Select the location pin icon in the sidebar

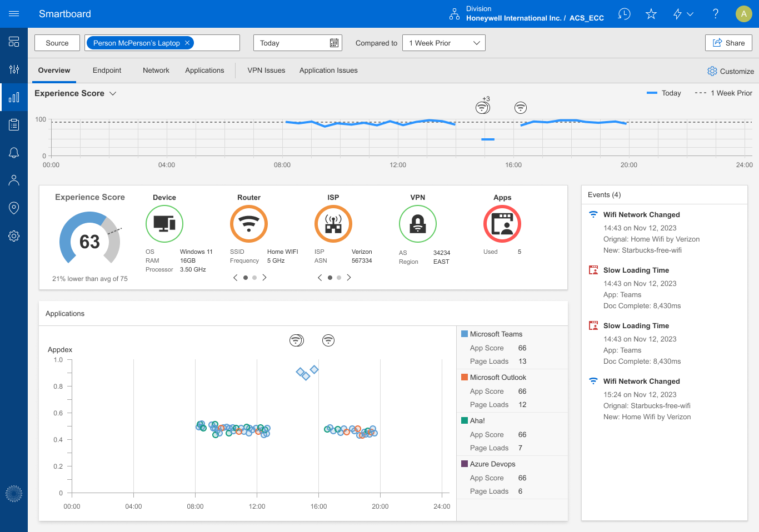pyautogui.click(x=14, y=208)
